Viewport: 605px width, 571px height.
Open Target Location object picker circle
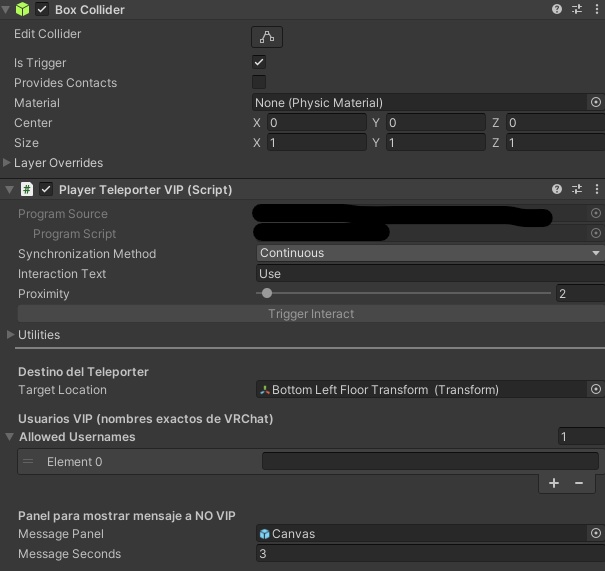coord(596,389)
